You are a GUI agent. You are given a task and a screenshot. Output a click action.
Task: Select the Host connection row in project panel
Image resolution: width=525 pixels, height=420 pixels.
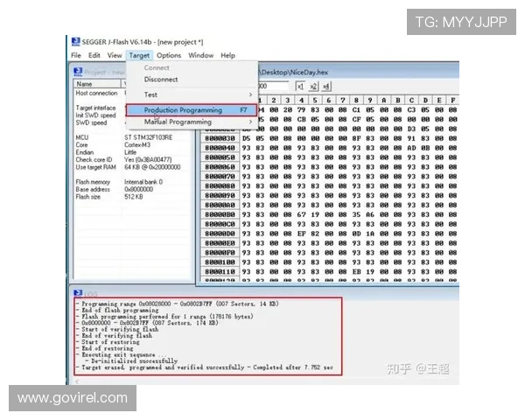click(96, 93)
